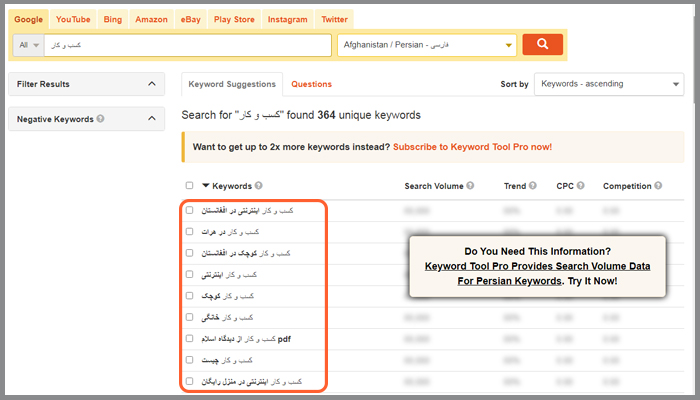Select the Keyword Suggestions tab
Viewport: 700px width, 400px height.
point(232,84)
